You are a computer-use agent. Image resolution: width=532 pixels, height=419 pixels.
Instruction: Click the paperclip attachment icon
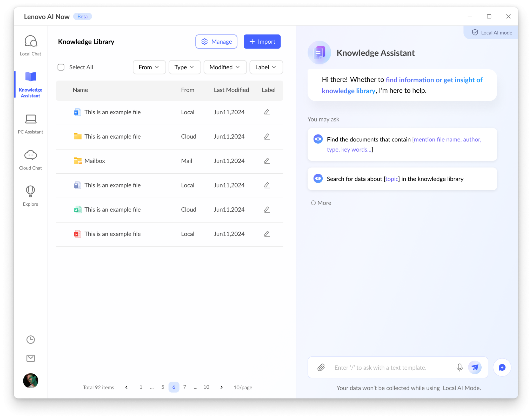321,367
